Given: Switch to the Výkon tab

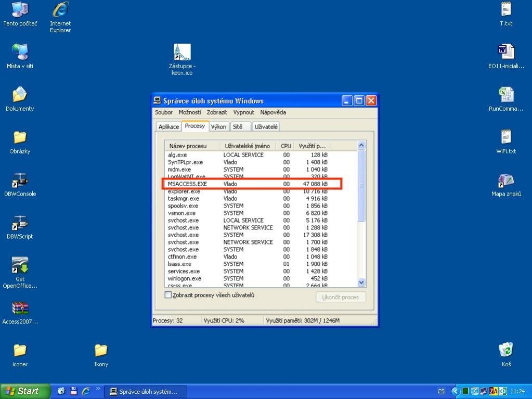Looking at the screenshot, I should click(x=218, y=127).
